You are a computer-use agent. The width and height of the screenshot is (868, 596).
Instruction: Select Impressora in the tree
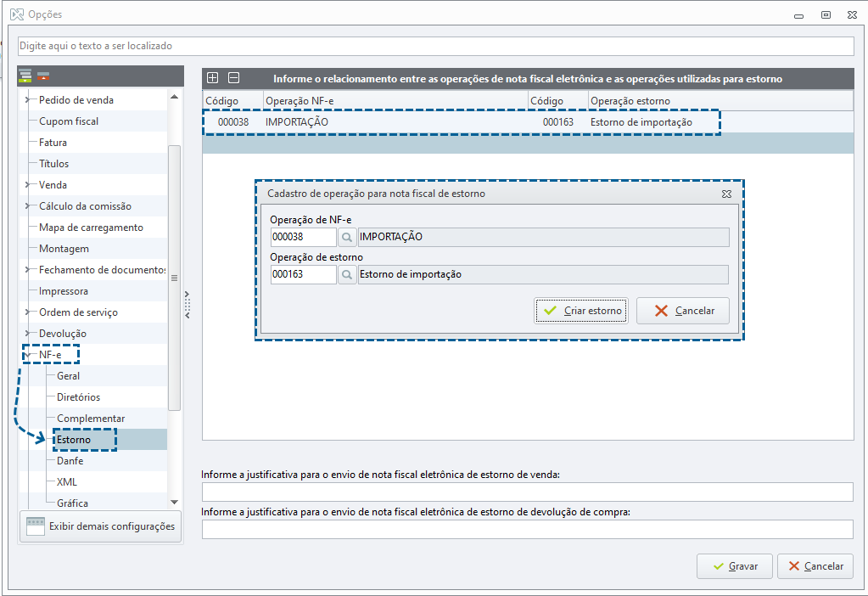point(63,291)
